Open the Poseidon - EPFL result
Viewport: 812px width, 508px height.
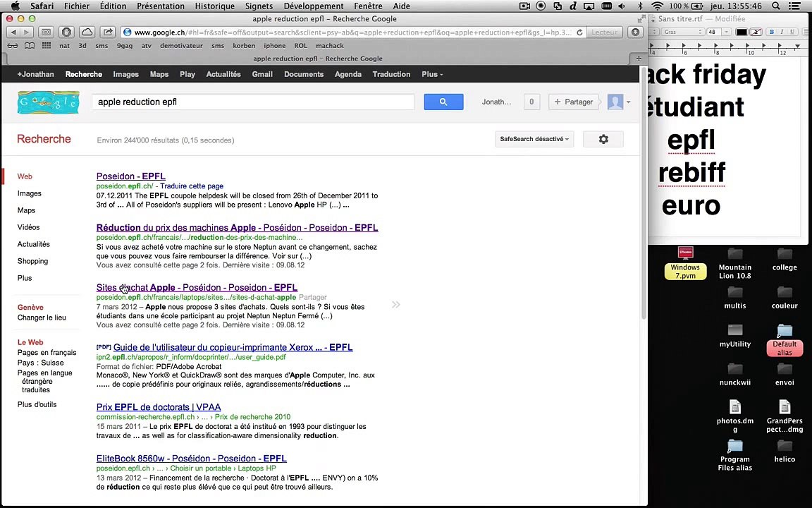pyautogui.click(x=131, y=176)
